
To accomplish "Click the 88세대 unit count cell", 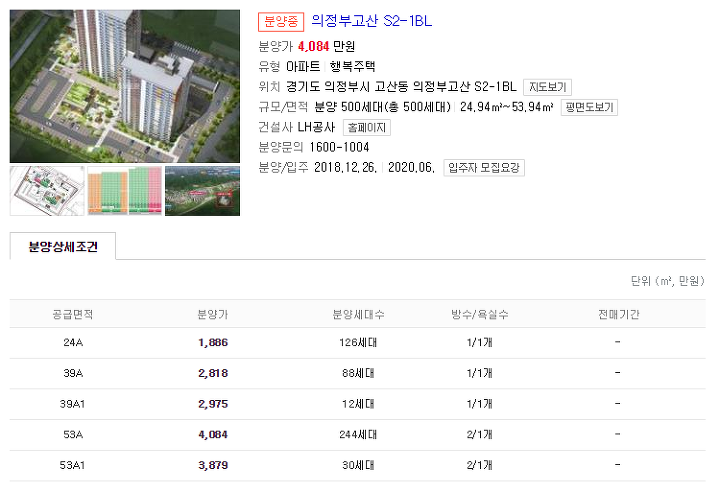I will [358, 373].
